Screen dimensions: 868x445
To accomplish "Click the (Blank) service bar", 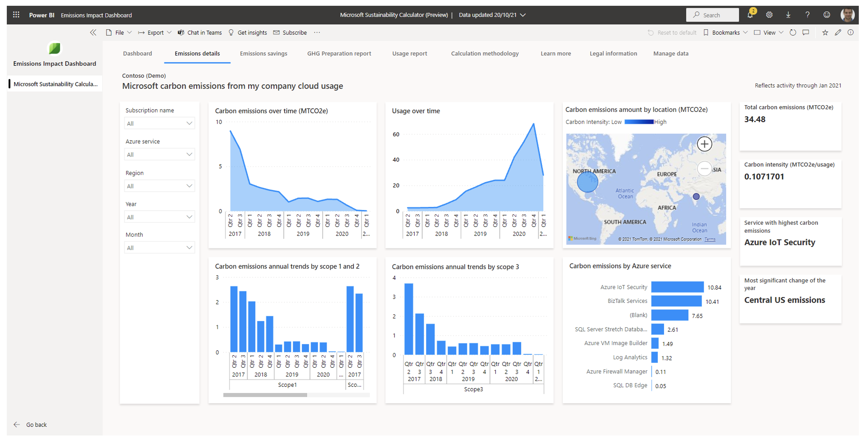I will pos(670,315).
